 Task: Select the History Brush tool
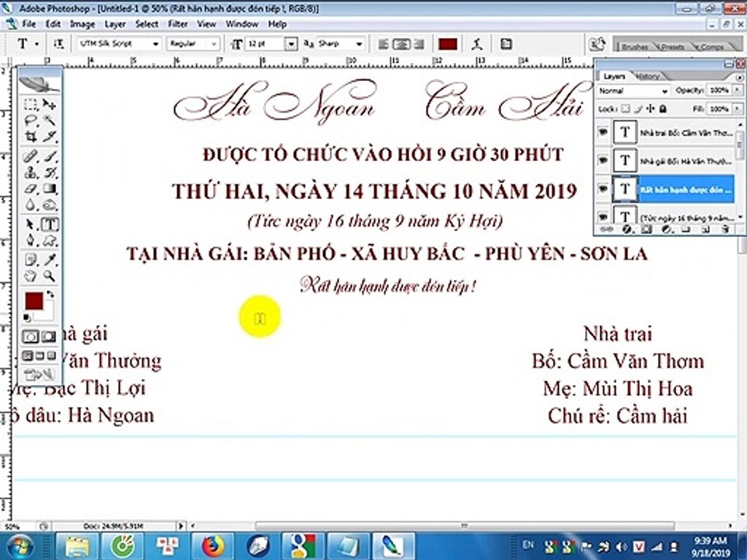click(x=49, y=173)
